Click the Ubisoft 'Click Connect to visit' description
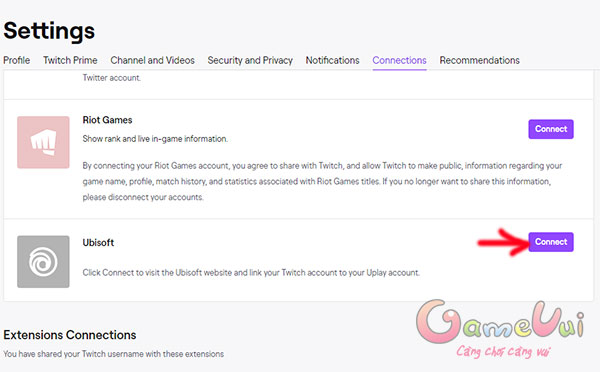 251,272
